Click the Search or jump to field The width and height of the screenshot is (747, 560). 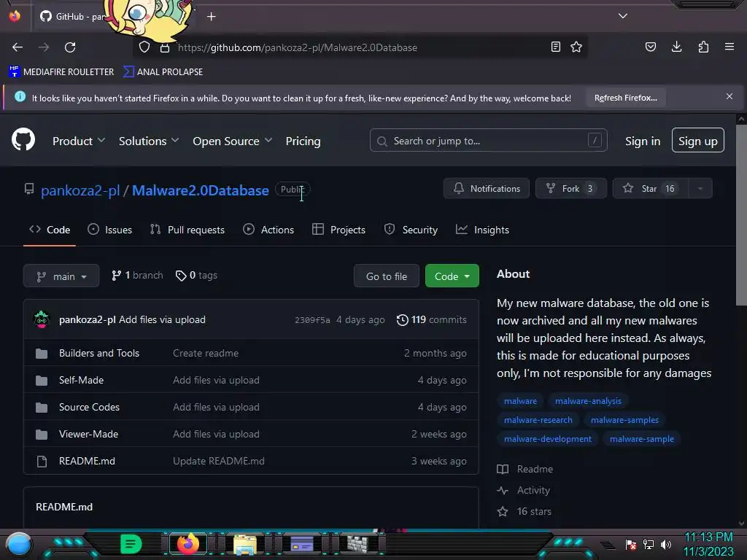(488, 141)
